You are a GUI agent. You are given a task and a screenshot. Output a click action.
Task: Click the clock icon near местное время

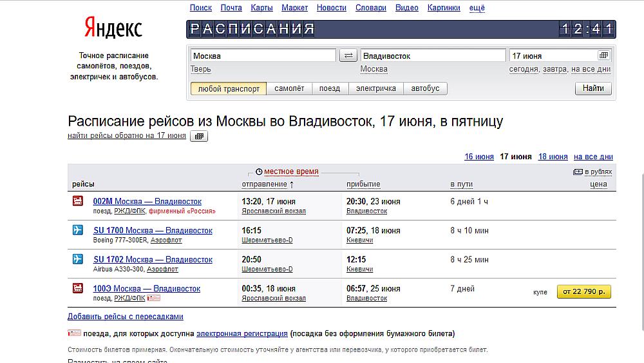(x=259, y=172)
